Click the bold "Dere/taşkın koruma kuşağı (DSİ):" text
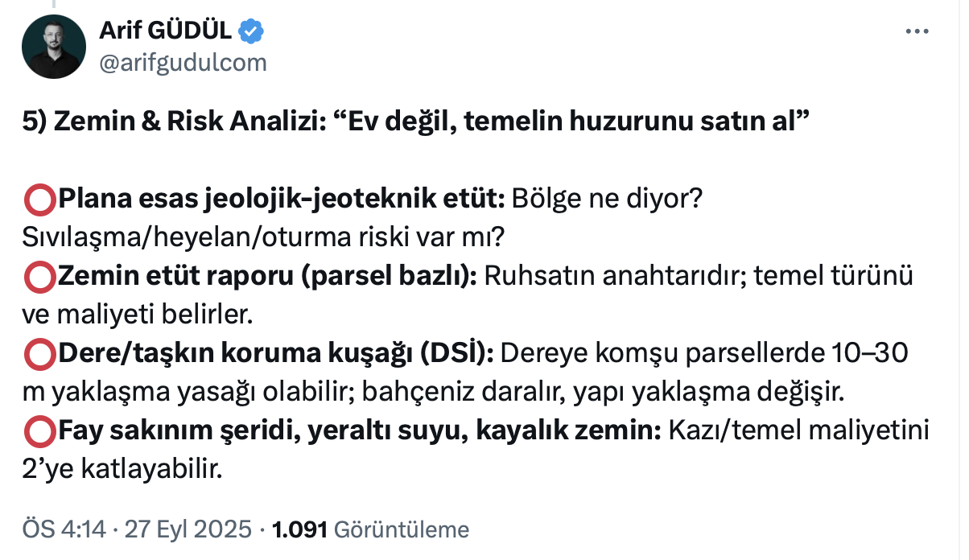Image resolution: width=969 pixels, height=560 pixels. click(275, 354)
